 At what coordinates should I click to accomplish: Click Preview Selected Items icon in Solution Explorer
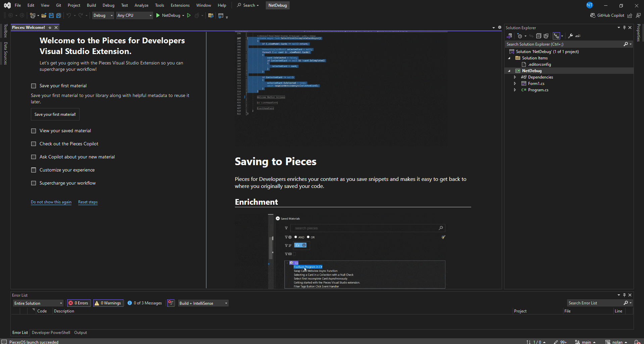tap(578, 36)
